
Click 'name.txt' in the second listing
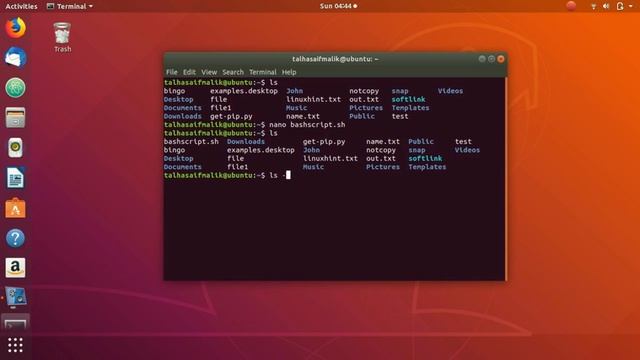pyautogui.click(x=383, y=142)
